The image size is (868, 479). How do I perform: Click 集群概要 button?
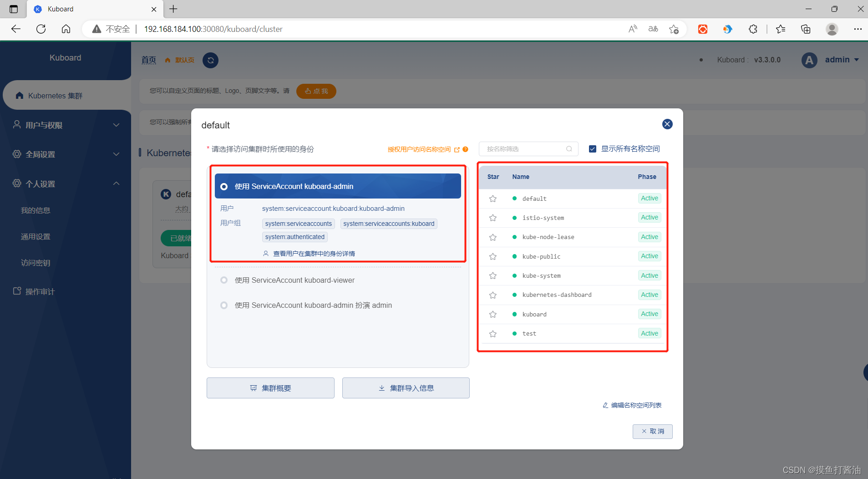270,388
